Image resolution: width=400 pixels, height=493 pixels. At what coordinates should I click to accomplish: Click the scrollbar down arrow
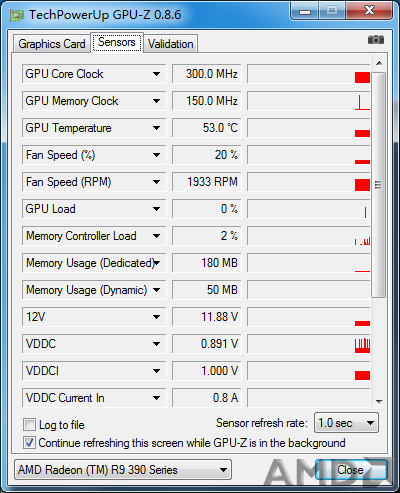point(379,401)
